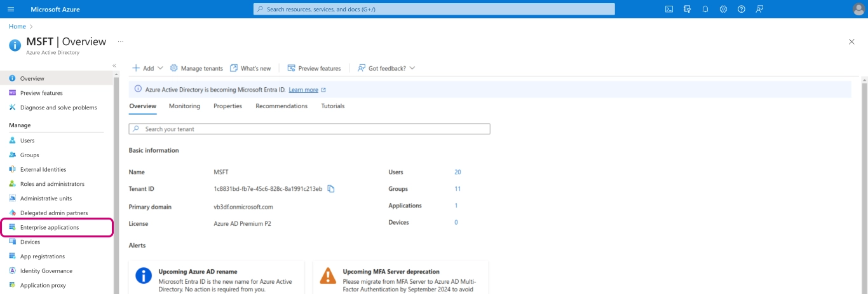Open Preview features in toolbar
868x294 pixels.
point(314,68)
